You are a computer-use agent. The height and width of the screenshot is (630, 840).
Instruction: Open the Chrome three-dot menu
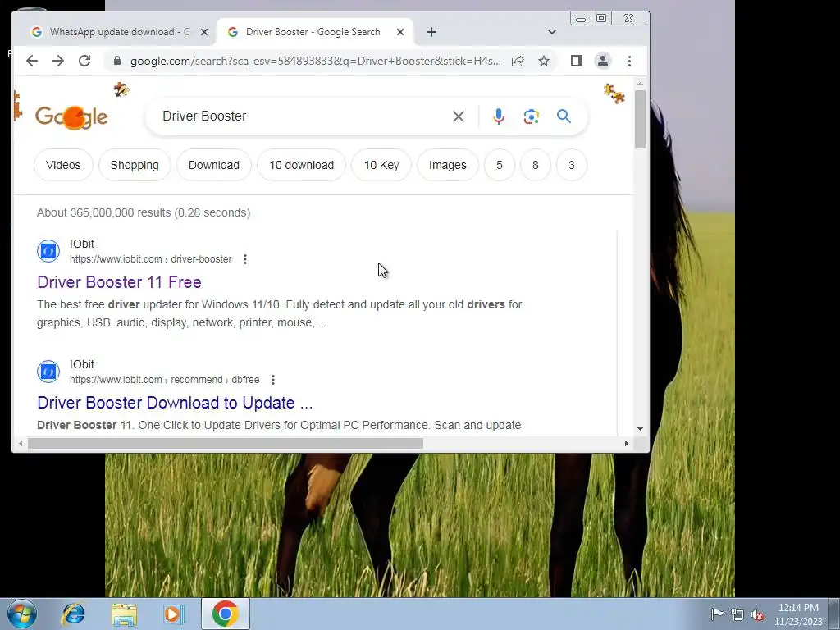[x=629, y=61]
